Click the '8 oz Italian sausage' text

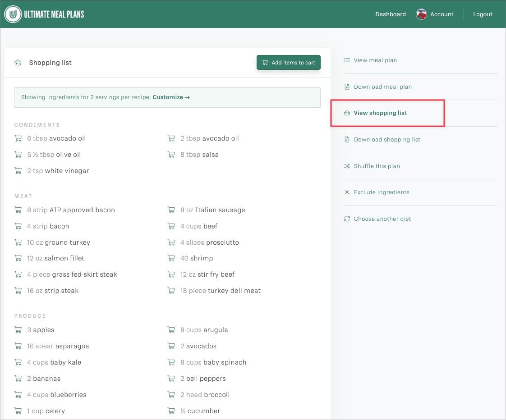click(x=213, y=210)
